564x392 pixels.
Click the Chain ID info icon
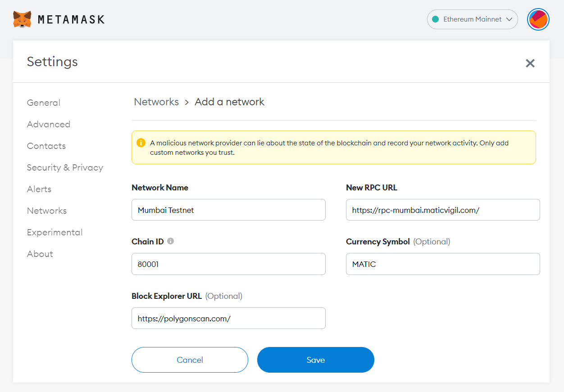tap(170, 241)
